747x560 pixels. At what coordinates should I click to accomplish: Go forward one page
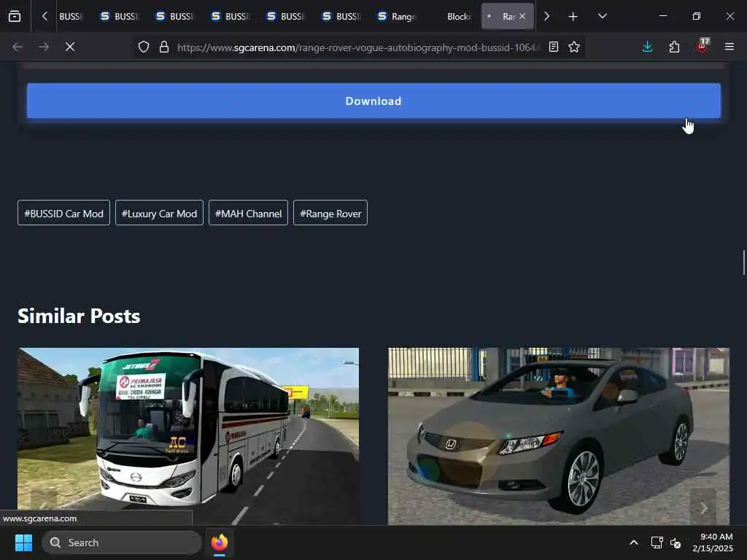click(44, 47)
